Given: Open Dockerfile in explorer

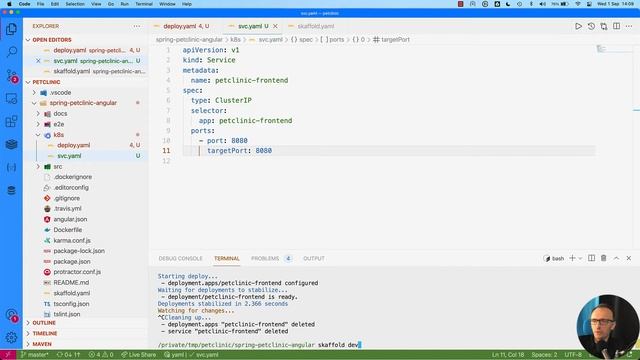Looking at the screenshot, I should tap(67, 230).
